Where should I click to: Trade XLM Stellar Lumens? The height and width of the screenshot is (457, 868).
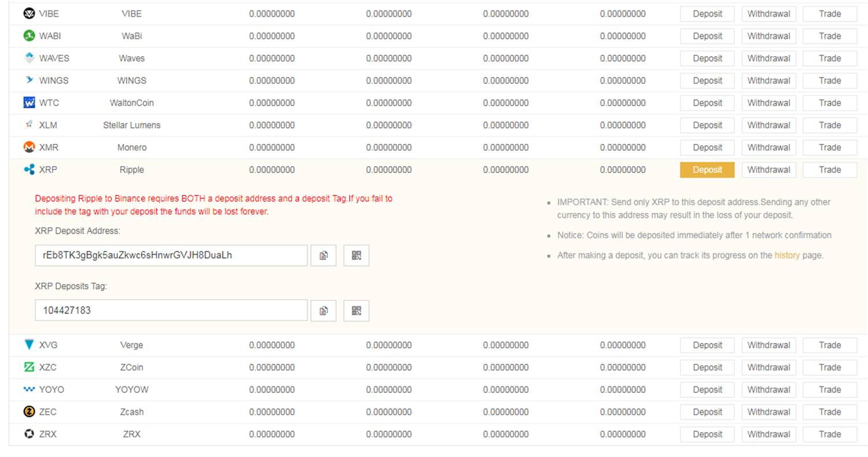click(830, 125)
